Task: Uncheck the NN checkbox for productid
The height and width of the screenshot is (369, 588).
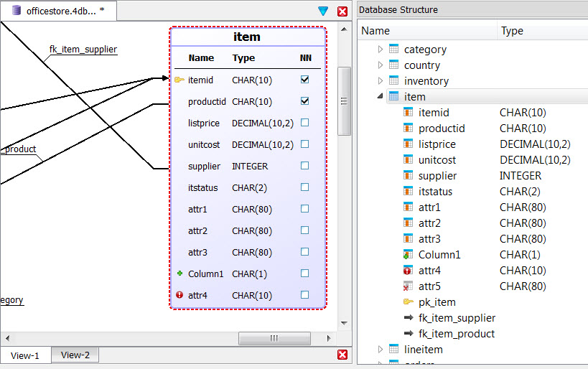Action: 304,101
